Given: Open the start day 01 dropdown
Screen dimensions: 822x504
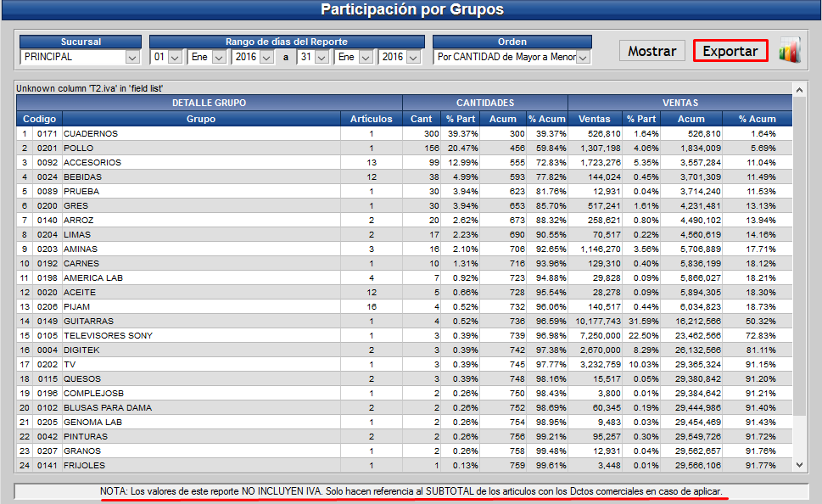Looking at the screenshot, I should coord(166,57).
